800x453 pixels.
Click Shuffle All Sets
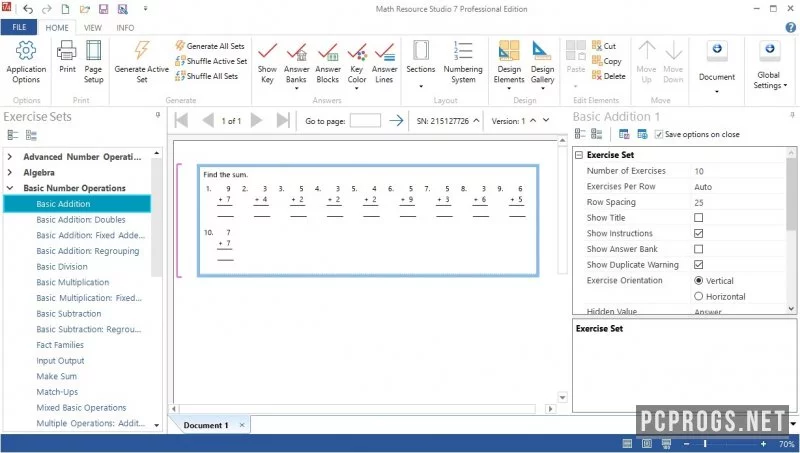click(207, 76)
